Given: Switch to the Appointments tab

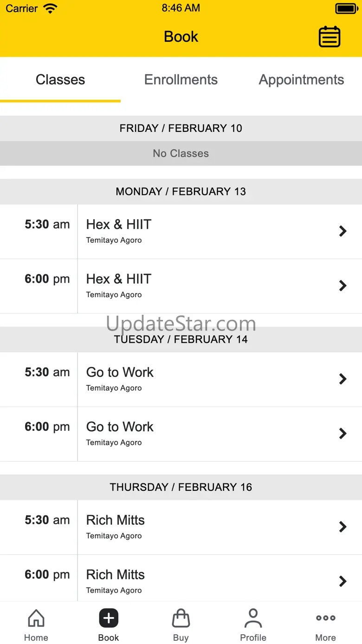Looking at the screenshot, I should (x=302, y=80).
